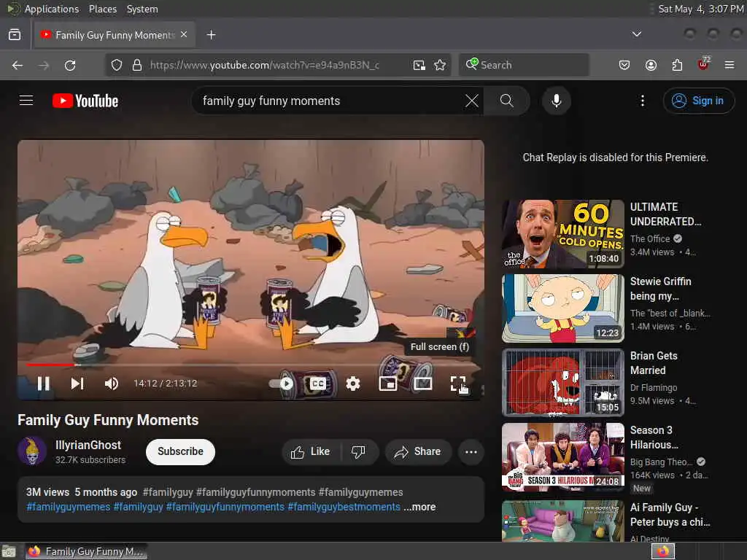747x560 pixels.
Task: Click the Sign in button
Action: pos(698,101)
